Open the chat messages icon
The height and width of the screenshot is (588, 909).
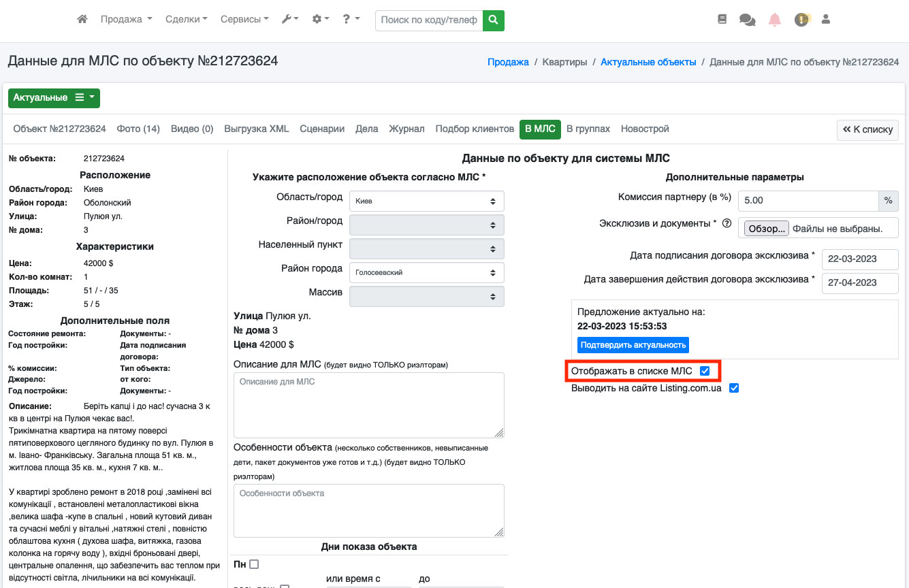click(x=747, y=20)
